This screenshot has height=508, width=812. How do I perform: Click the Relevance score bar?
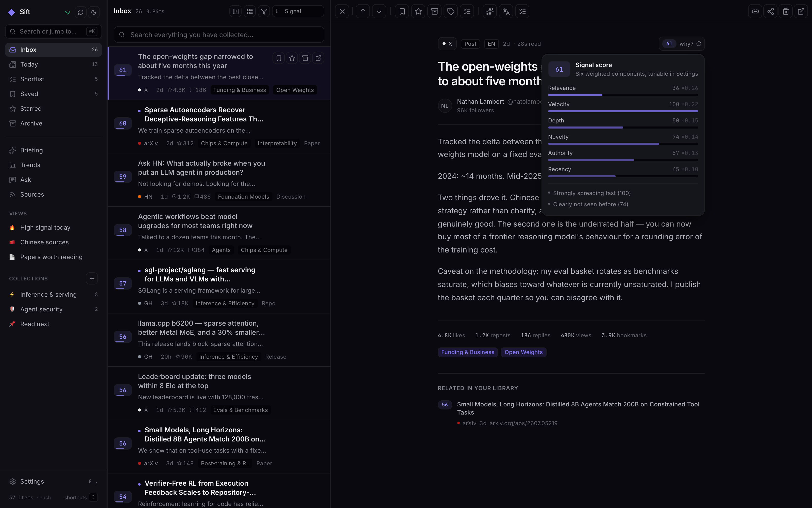[623, 95]
